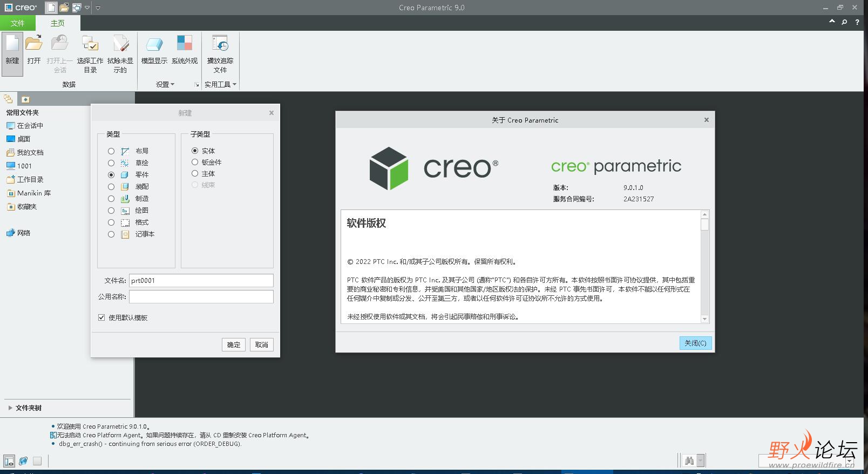Select 布局 layout type radio button

111,151
